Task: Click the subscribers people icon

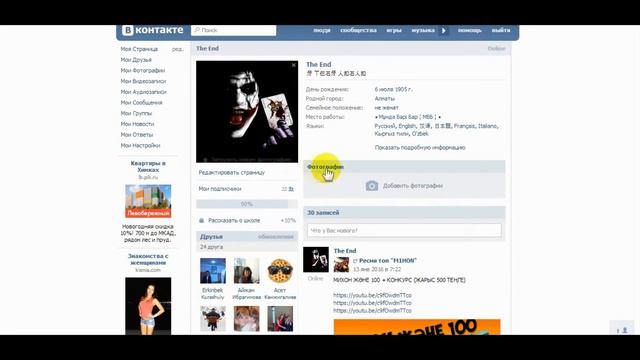Action: 291,189
